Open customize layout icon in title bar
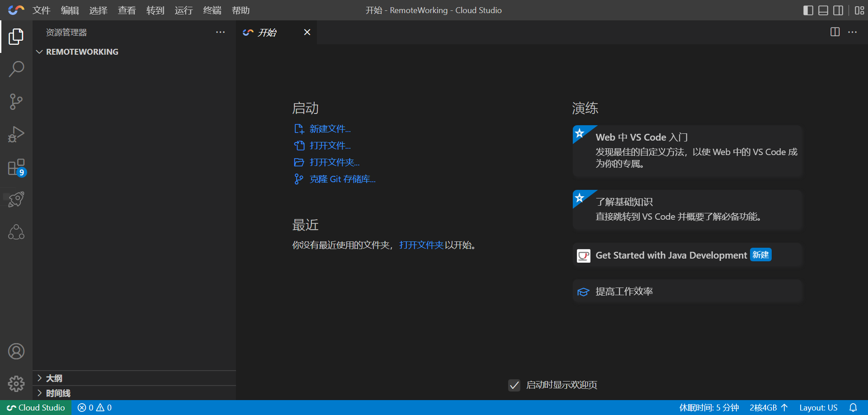 (859, 10)
